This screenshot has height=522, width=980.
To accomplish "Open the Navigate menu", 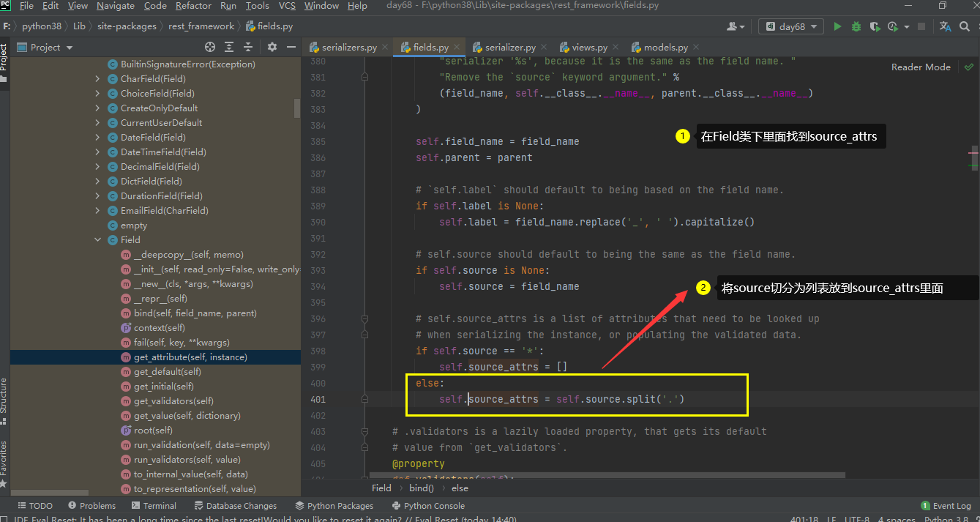I will tap(115, 6).
